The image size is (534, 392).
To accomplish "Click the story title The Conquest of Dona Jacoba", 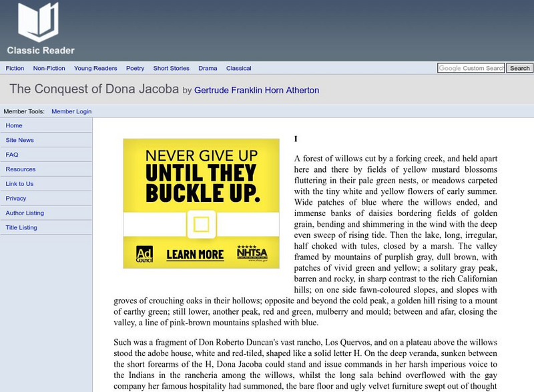I will [94, 89].
